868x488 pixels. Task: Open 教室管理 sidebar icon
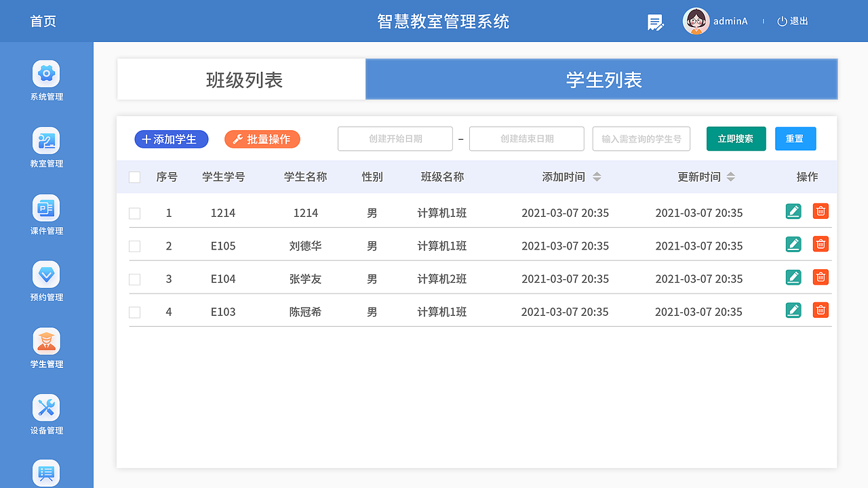(x=46, y=140)
